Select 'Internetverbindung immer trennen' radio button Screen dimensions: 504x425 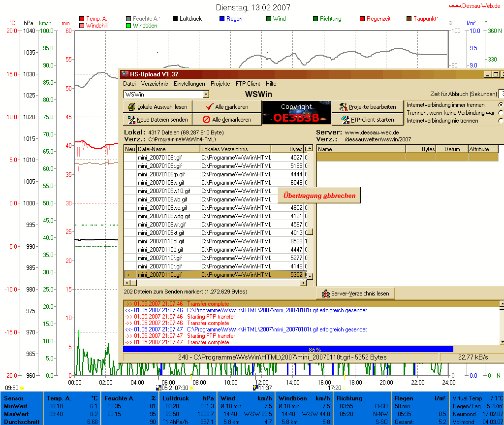click(x=501, y=105)
